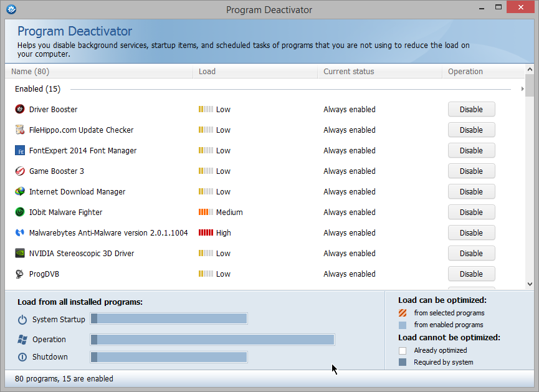Click the Driver Booster program icon
Image resolution: width=539 pixels, height=392 pixels.
click(20, 109)
